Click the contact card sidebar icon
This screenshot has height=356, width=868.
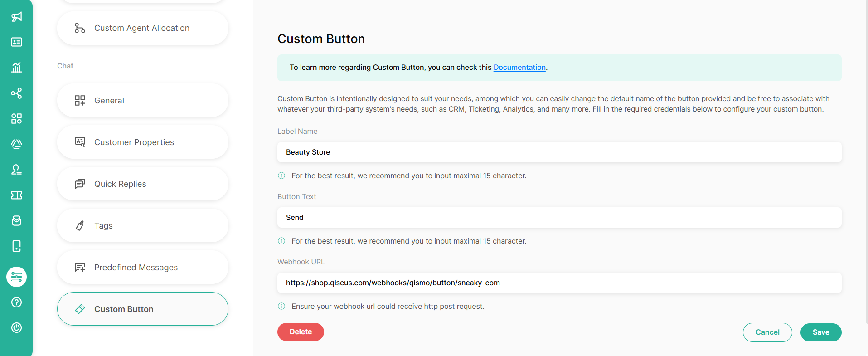[16, 42]
